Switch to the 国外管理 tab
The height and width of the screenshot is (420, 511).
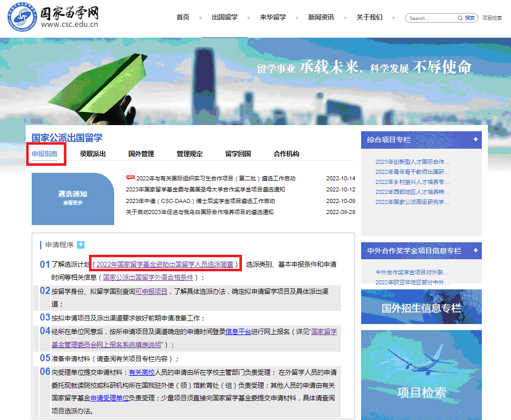(x=141, y=154)
